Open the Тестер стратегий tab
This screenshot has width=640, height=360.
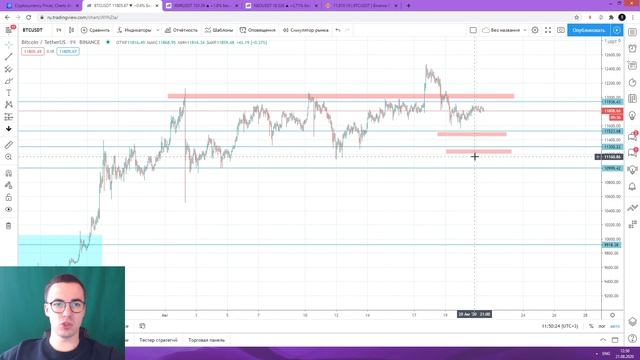[158, 340]
